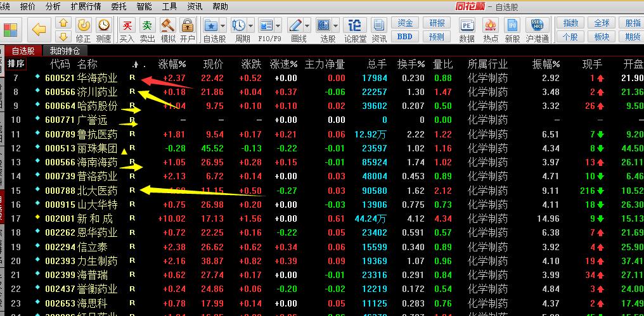Screen dimensions: 644x316
Task: Open the 工具 menu
Action: (169, 6)
